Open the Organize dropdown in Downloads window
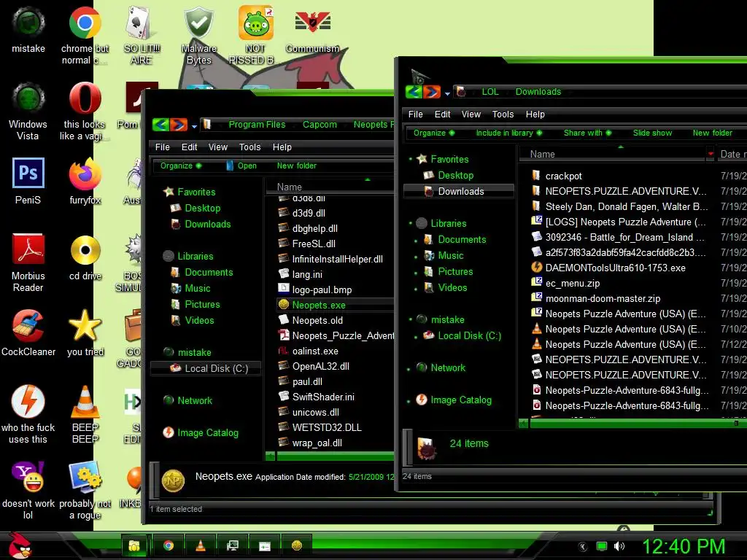The width and height of the screenshot is (747, 560). point(433,133)
